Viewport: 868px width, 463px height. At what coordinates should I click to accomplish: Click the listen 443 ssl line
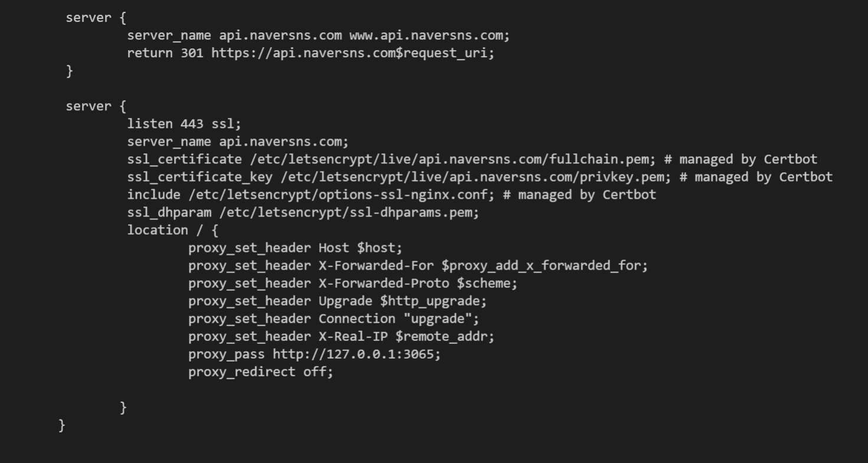(184, 124)
